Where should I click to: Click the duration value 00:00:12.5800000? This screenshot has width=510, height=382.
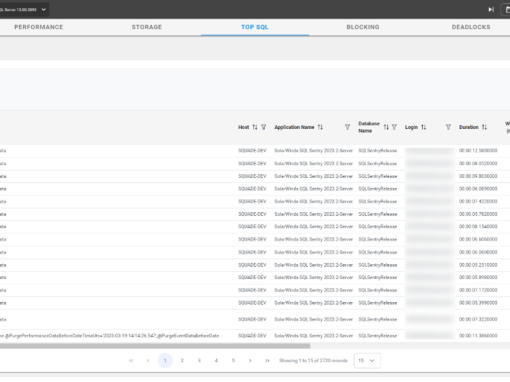pos(478,151)
